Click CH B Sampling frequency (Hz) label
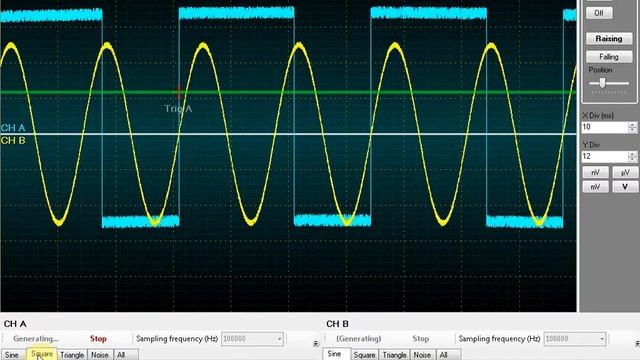 499,339
